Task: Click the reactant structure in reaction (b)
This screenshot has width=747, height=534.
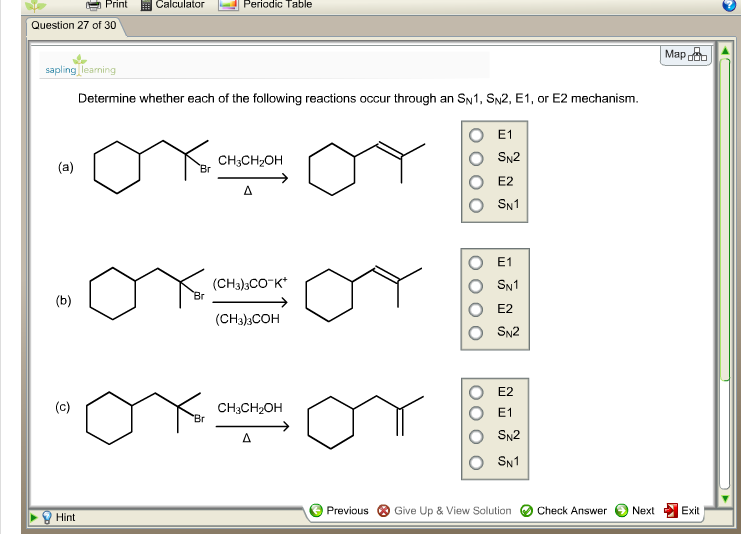Action: tap(148, 292)
